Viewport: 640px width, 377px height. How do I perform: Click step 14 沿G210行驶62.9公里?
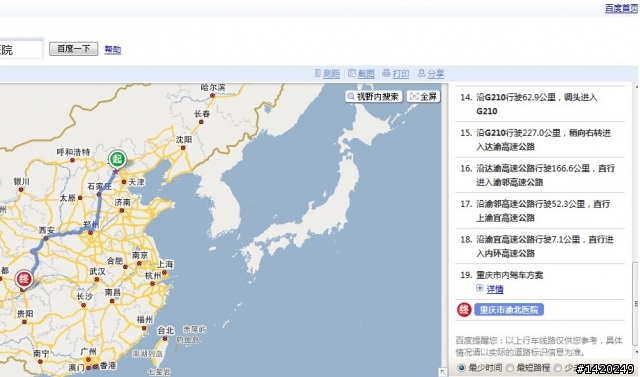tap(540, 104)
